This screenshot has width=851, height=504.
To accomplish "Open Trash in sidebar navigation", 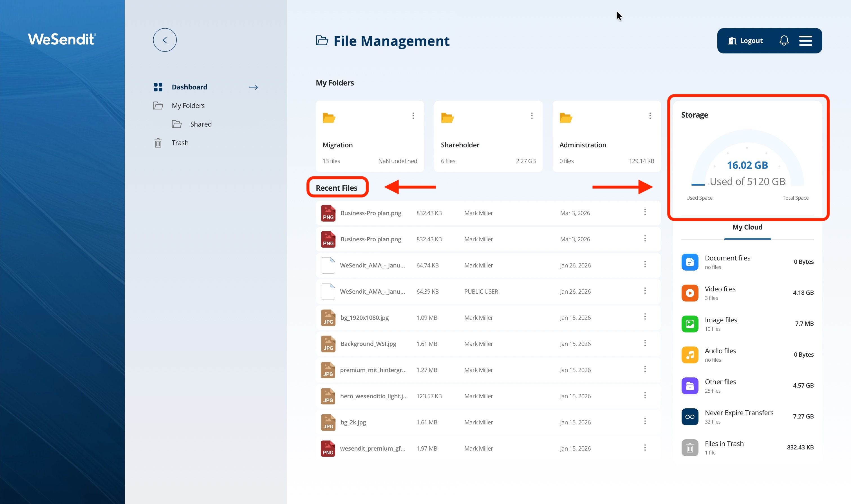I will pyautogui.click(x=180, y=143).
